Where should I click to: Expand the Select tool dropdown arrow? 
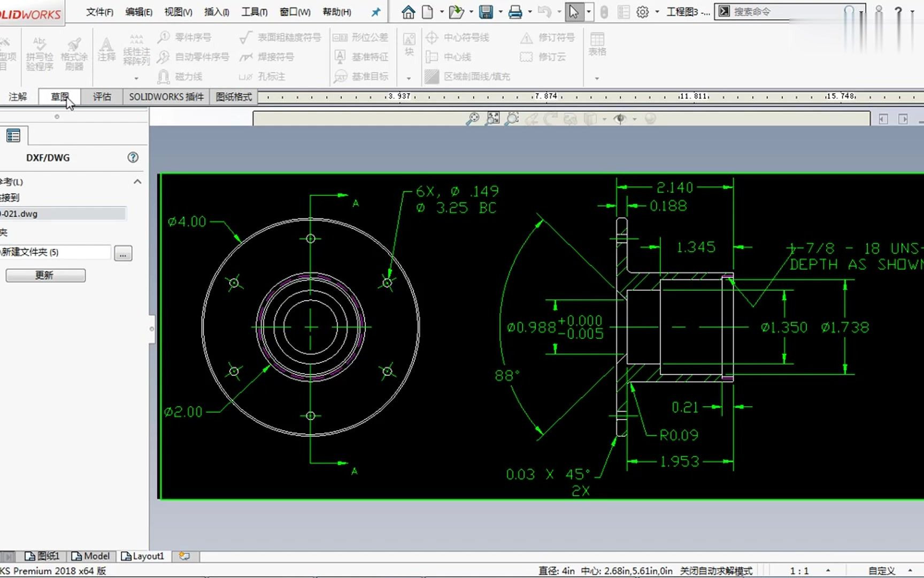coord(588,12)
